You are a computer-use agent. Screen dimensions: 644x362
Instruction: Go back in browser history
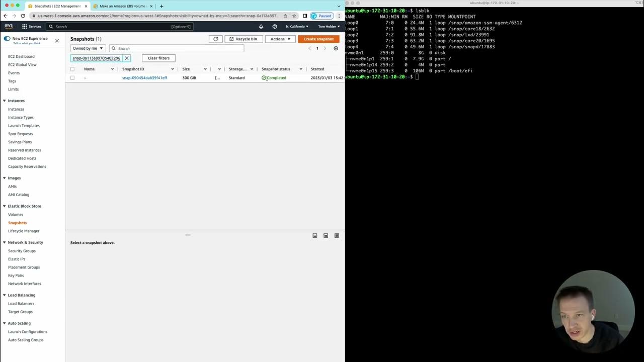pos(5,16)
